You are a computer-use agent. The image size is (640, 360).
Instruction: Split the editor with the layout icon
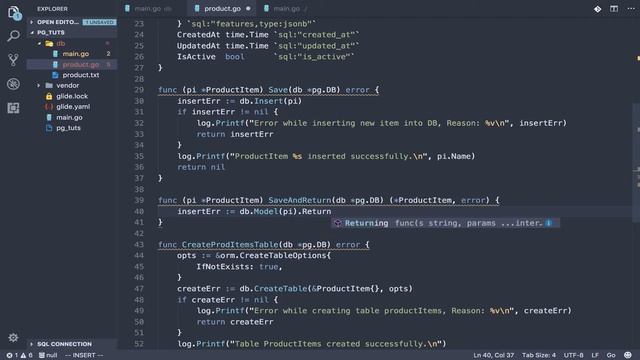(614, 9)
